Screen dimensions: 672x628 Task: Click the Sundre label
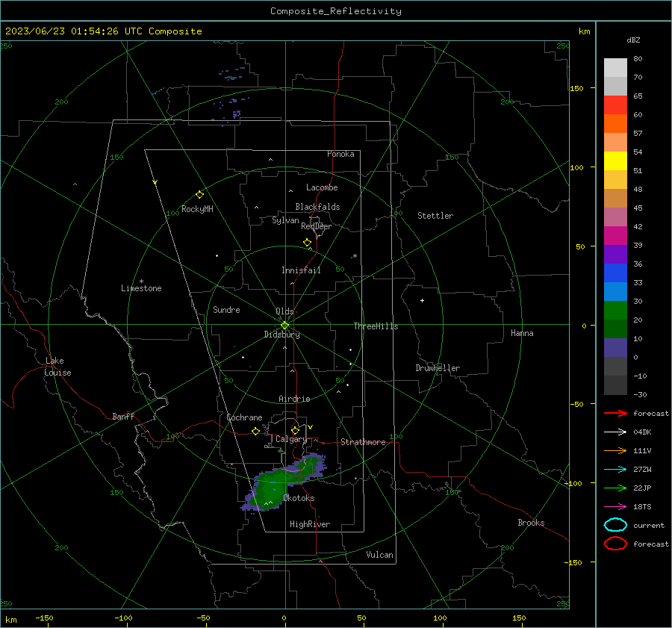click(226, 309)
